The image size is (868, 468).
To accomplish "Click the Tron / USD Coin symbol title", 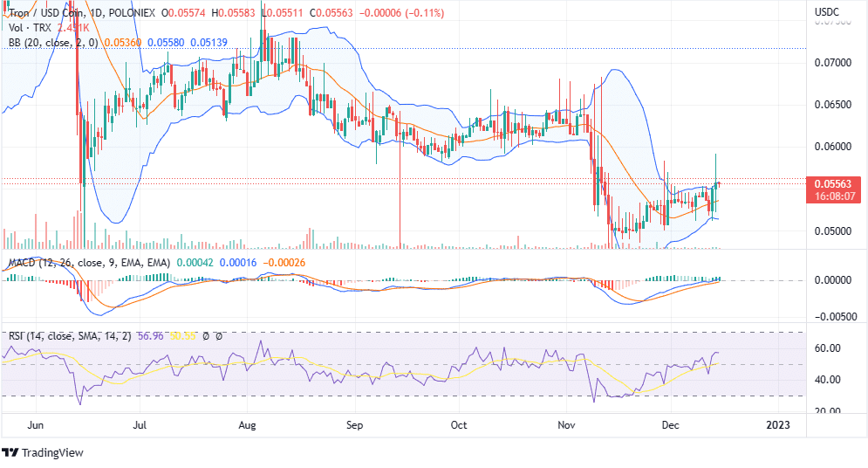I will coord(46,12).
